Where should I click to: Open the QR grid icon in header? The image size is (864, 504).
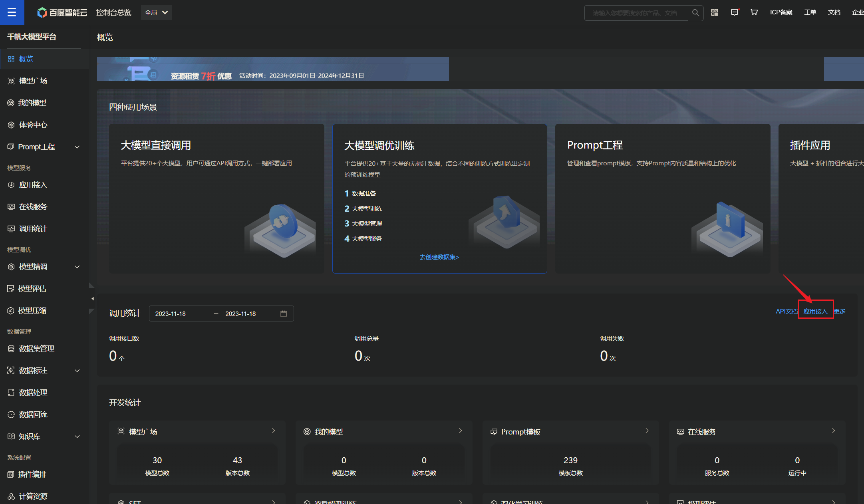coord(715,12)
